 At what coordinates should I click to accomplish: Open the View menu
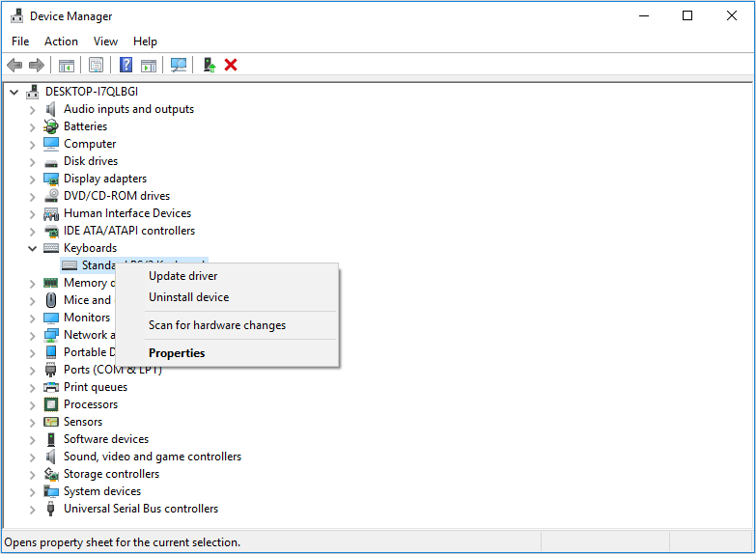105,42
